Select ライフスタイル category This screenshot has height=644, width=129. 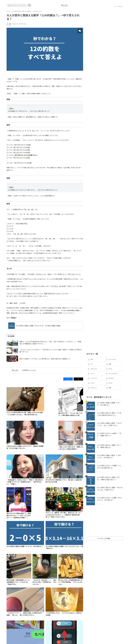(x=114, y=374)
